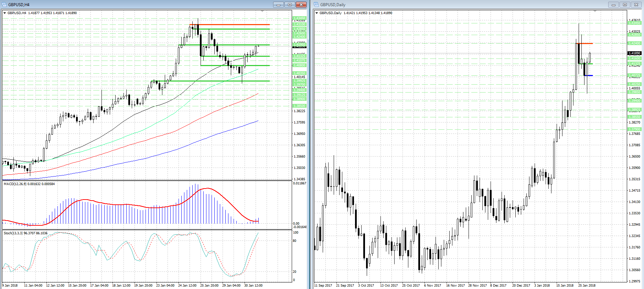Expand the triangle arrow beside GBPUSD,H4 chart label
Screen dimensions: 644x289
[x=5, y=13]
